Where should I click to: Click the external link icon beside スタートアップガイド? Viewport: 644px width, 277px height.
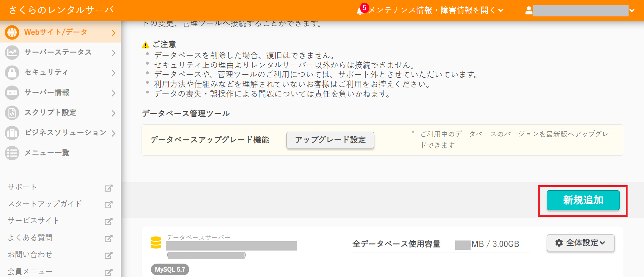coord(108,205)
